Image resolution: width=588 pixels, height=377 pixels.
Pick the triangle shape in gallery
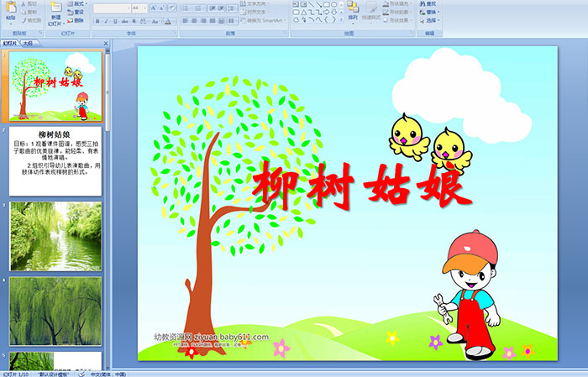[x=304, y=13]
